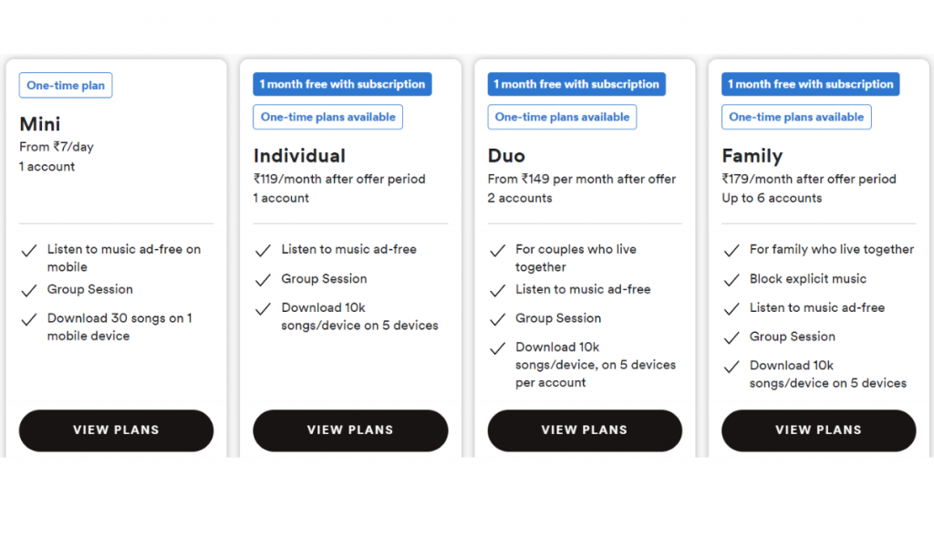The width and height of the screenshot is (934, 560).
Task: Click the checkmark next to 'Block explicit music'
Action: (732, 278)
